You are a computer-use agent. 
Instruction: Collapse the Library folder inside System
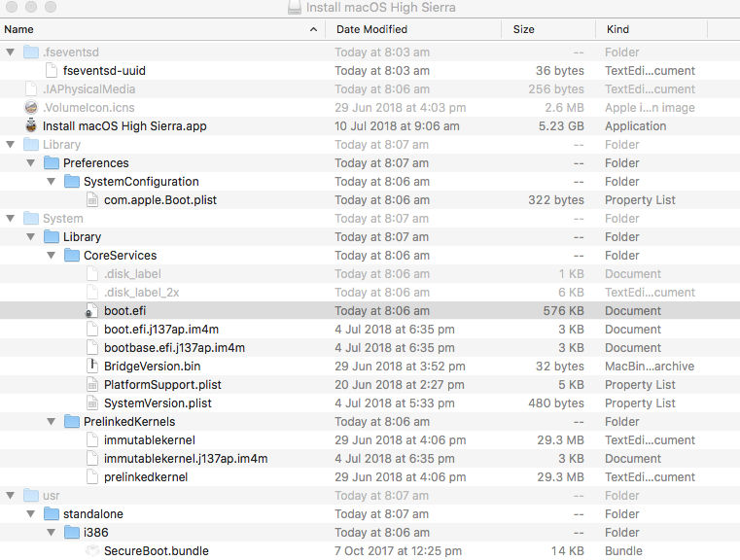tap(31, 237)
